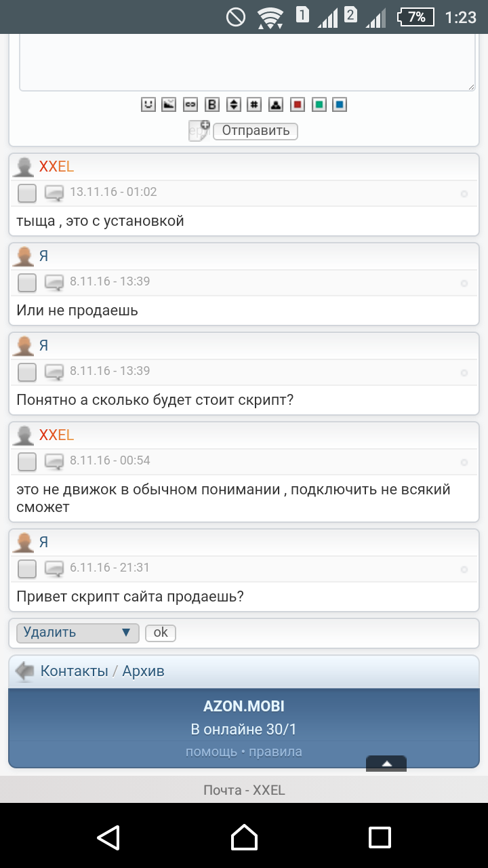Screen dimensions: 488x868
Task: Toggle bold text formatting
Action: tap(212, 104)
